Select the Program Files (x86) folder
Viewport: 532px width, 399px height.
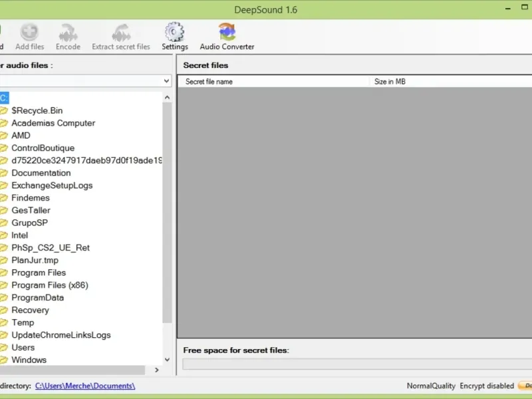(x=50, y=285)
